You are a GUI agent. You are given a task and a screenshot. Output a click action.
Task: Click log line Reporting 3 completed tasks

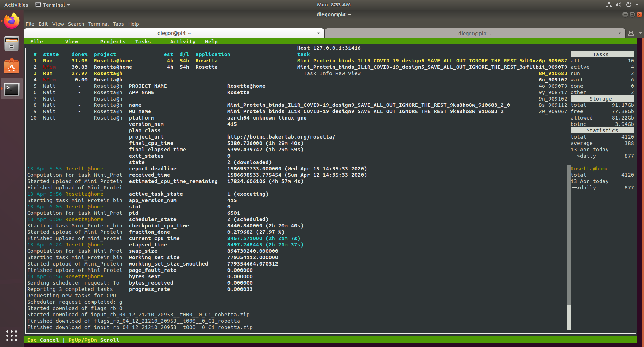tap(70, 289)
